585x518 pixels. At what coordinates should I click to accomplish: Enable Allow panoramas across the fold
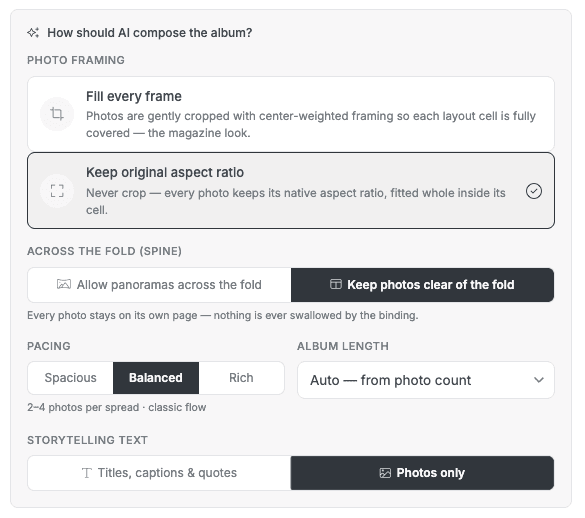pyautogui.click(x=159, y=285)
